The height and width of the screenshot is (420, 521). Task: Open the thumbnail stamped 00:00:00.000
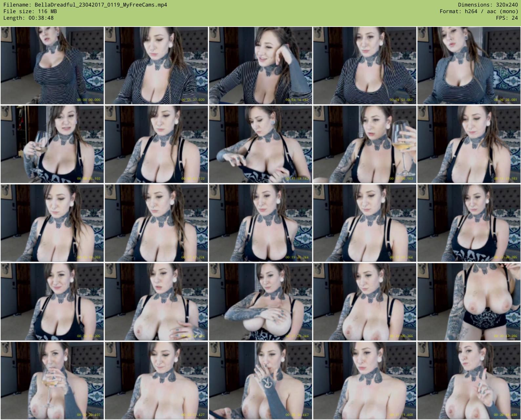52,66
